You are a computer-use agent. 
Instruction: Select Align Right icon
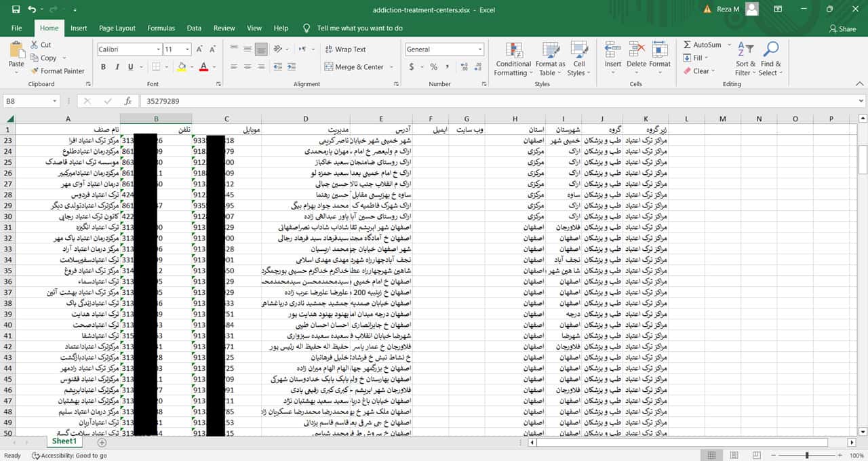(262, 67)
